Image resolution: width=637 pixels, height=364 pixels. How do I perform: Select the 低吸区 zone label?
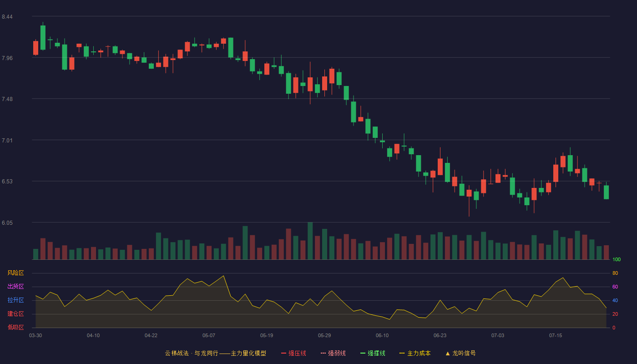15,327
